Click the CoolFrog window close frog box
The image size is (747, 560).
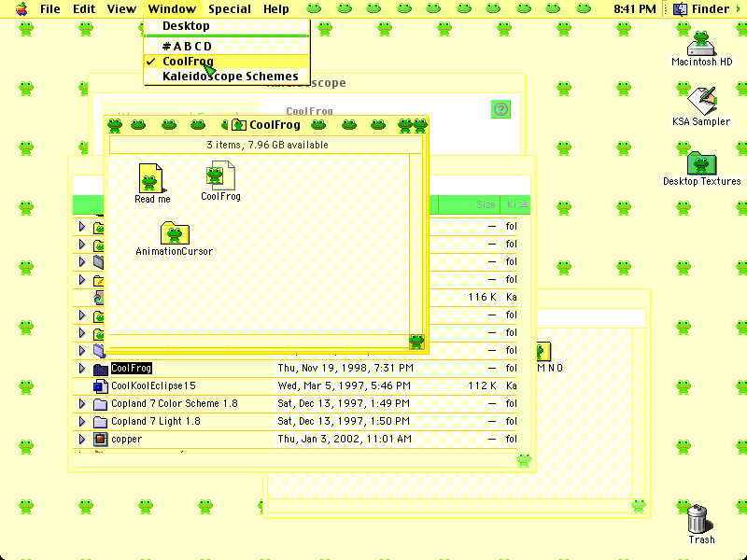[x=115, y=125]
